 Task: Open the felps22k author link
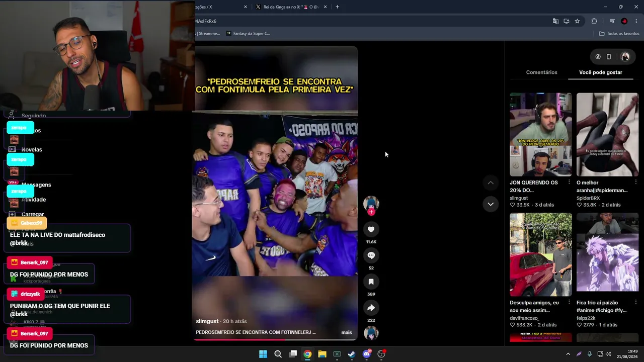(x=586, y=318)
